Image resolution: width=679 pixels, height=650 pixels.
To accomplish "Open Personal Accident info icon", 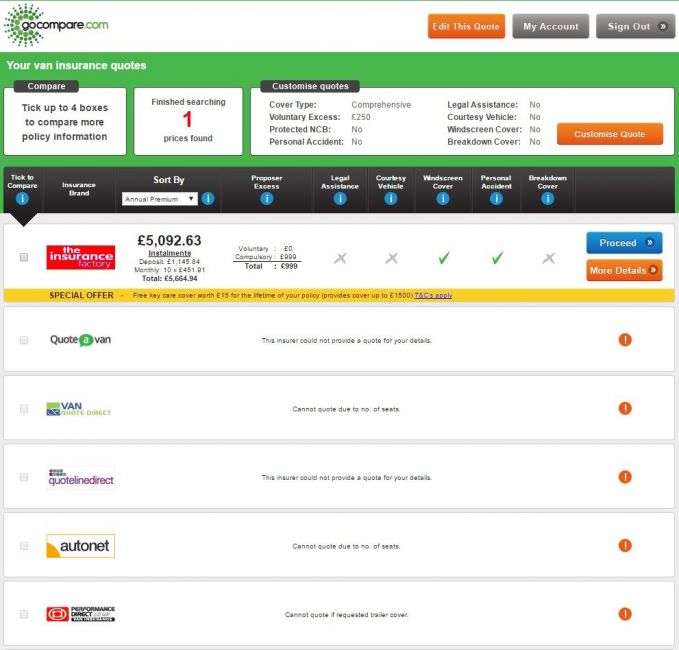I will coord(496,199).
